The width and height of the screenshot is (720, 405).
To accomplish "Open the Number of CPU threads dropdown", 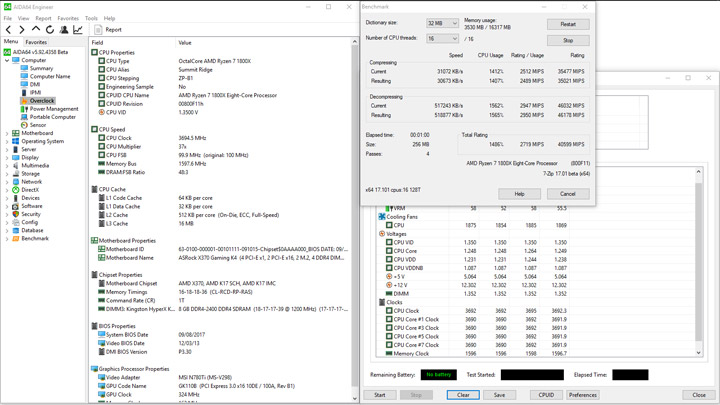I will point(442,39).
